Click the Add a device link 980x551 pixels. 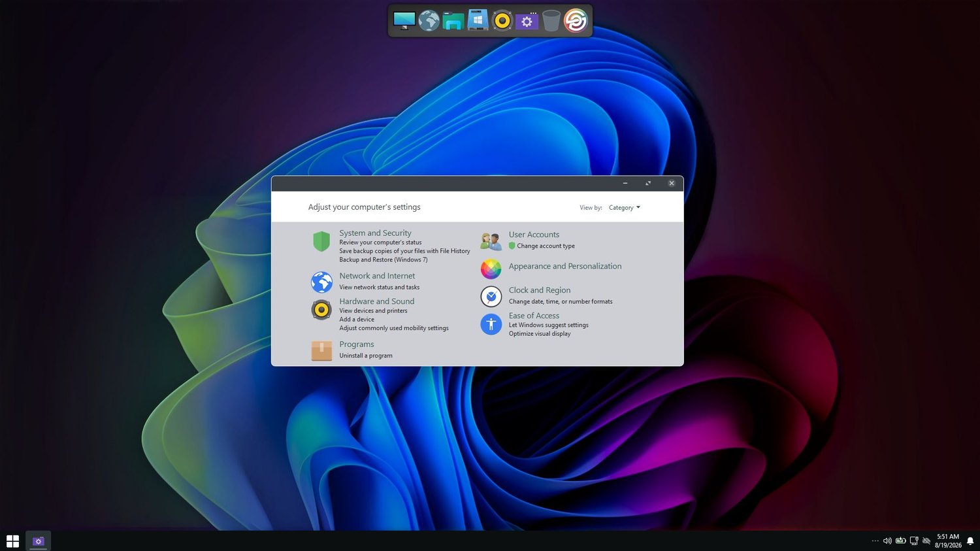pyautogui.click(x=357, y=320)
